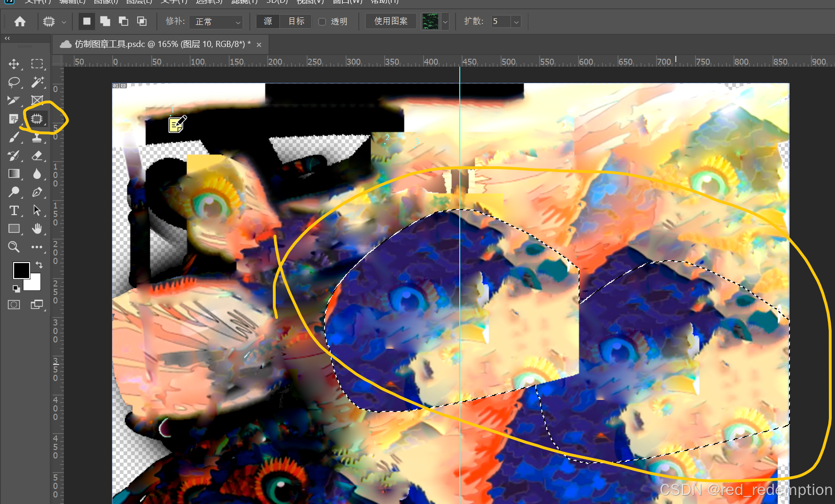Click the 扩散 value field showing 5
This screenshot has height=504, width=835.
click(x=501, y=22)
